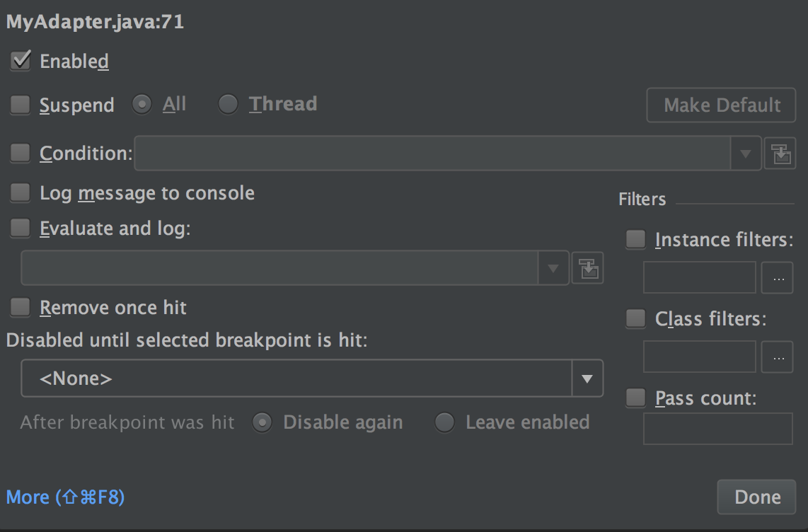The width and height of the screenshot is (808, 532).
Task: Tick the Condition checkbox
Action: click(21, 153)
